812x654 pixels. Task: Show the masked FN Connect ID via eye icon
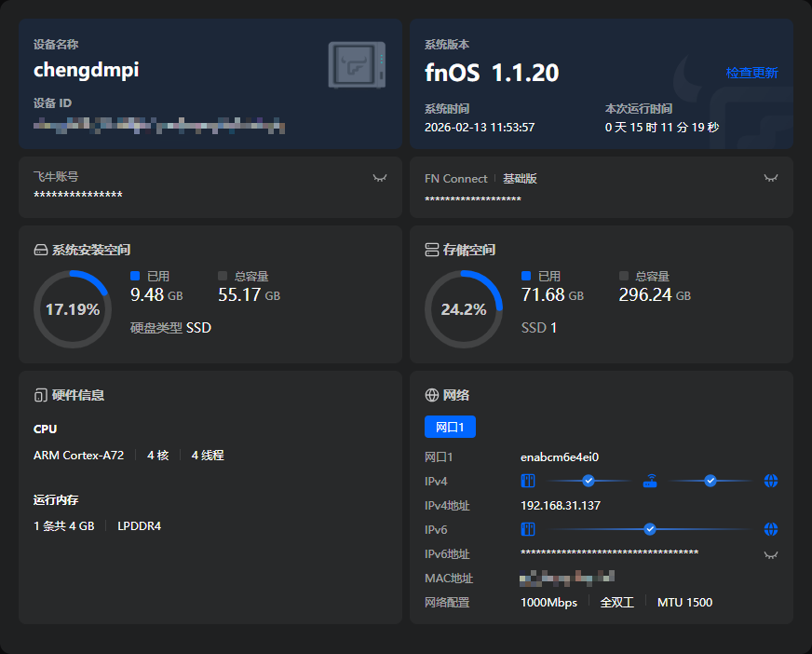(x=770, y=178)
